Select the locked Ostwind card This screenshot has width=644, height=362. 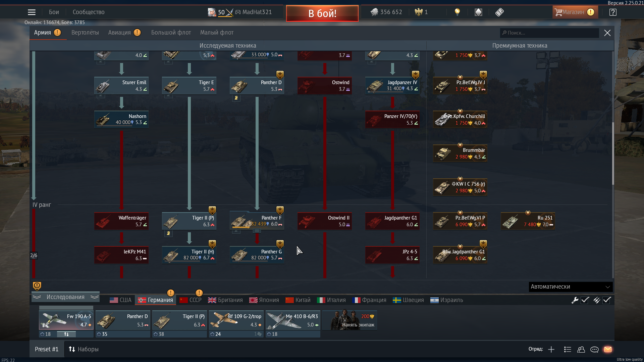point(325,85)
